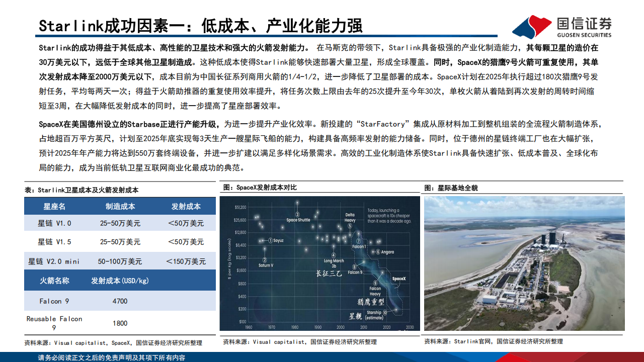The width and height of the screenshot is (644, 362).
Task: Click the '1800' launch cost value
Action: [x=120, y=323]
